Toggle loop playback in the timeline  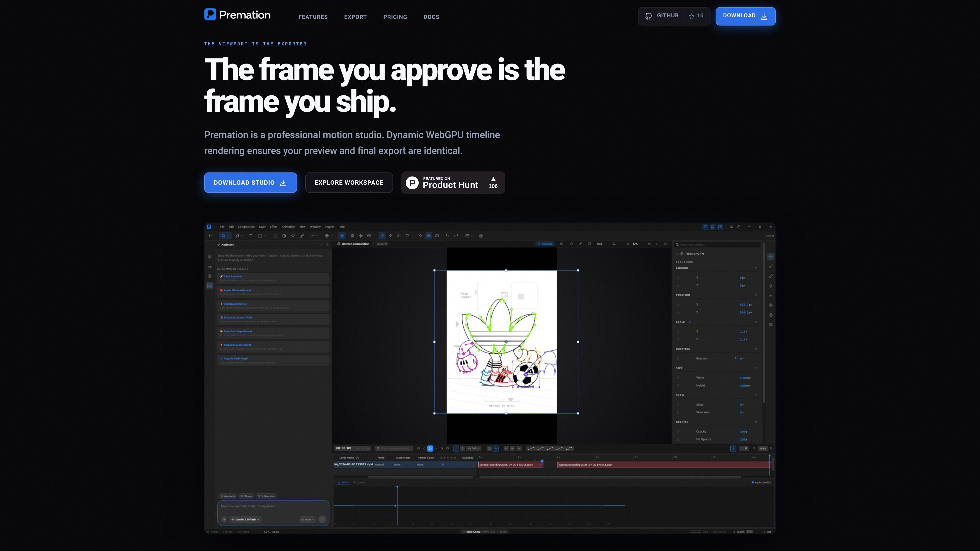pyautogui.click(x=456, y=448)
